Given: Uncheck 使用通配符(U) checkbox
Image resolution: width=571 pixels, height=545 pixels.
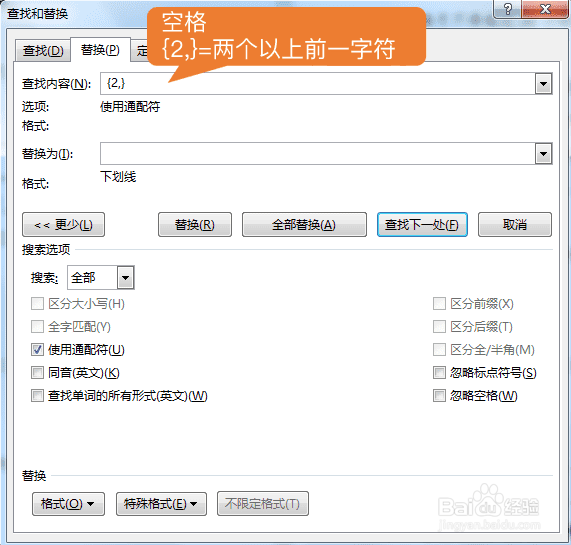Looking at the screenshot, I should coord(37,349).
